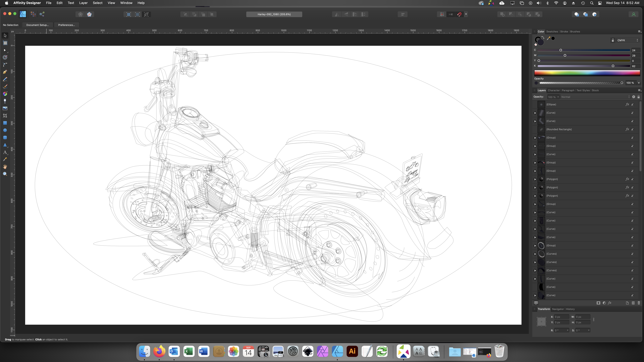644x362 pixels.
Task: Toggle visibility of the Rounded Rectangle layer
Action: click(632, 129)
